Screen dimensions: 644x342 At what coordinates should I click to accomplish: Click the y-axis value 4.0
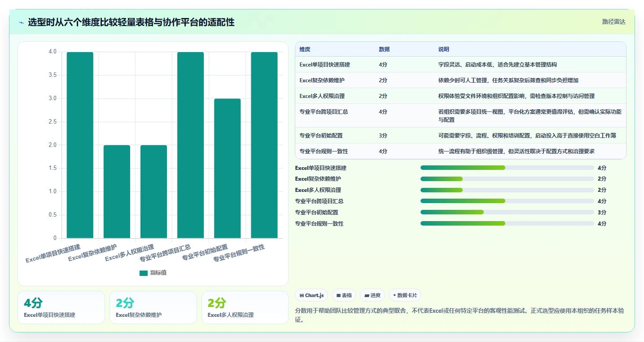53,52
